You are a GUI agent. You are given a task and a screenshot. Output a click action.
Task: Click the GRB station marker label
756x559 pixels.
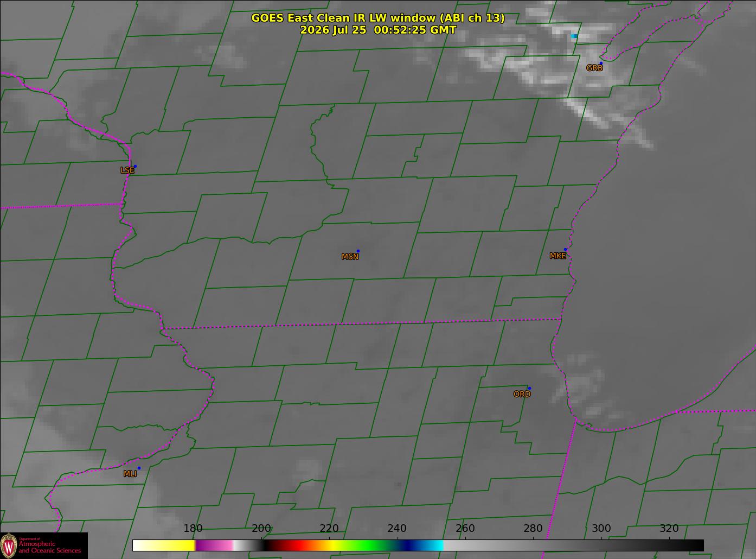point(594,68)
